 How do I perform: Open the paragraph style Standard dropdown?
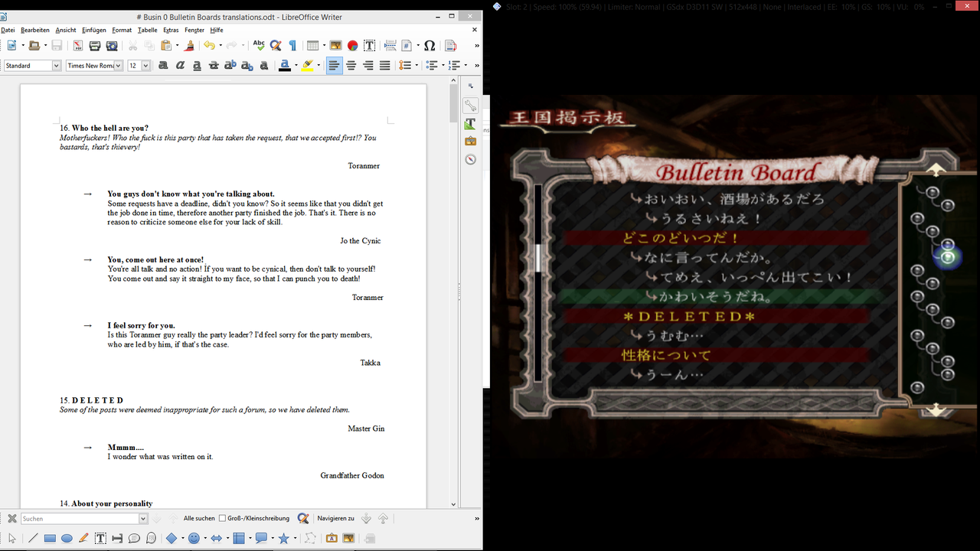56,66
